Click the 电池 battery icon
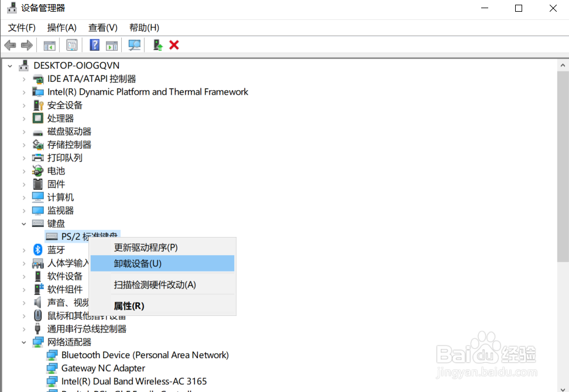Screen dimensions: 569x392 tap(37, 171)
